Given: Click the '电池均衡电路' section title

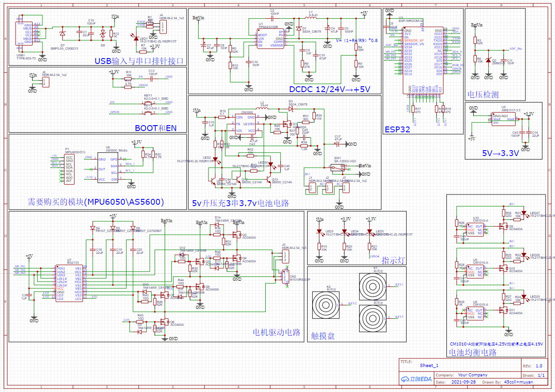Looking at the screenshot, I should click(472, 352).
